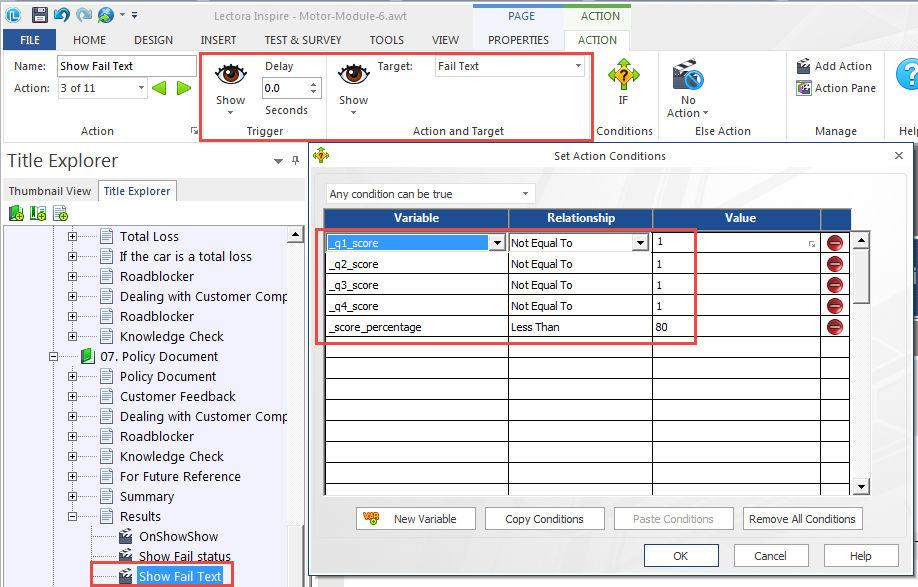The image size is (918, 587).
Task: Remove the _q1_score condition row
Action: pyautogui.click(x=835, y=242)
